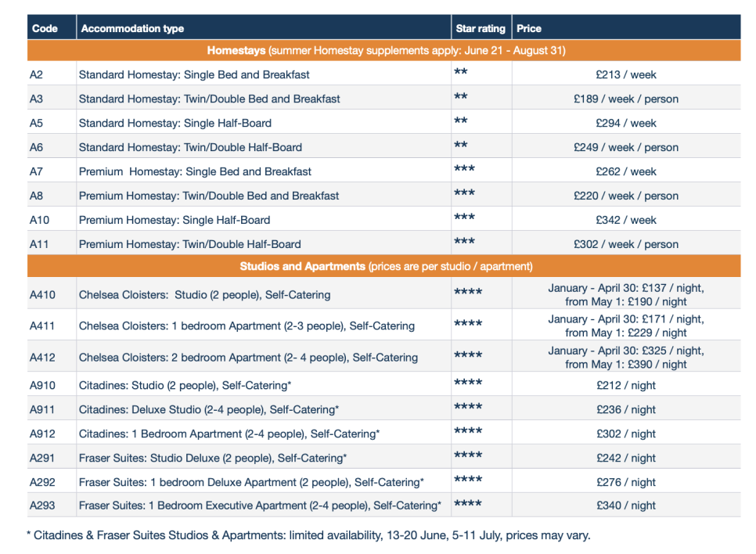Select Citadines: Studio (2 people), Self-Catering
Image resolution: width=756 pixels, height=554 pixels.
(x=185, y=385)
